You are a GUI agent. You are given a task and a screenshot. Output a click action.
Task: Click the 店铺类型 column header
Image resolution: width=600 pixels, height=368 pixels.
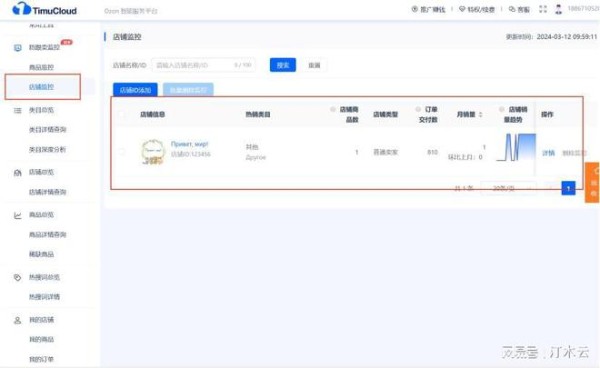pos(385,114)
